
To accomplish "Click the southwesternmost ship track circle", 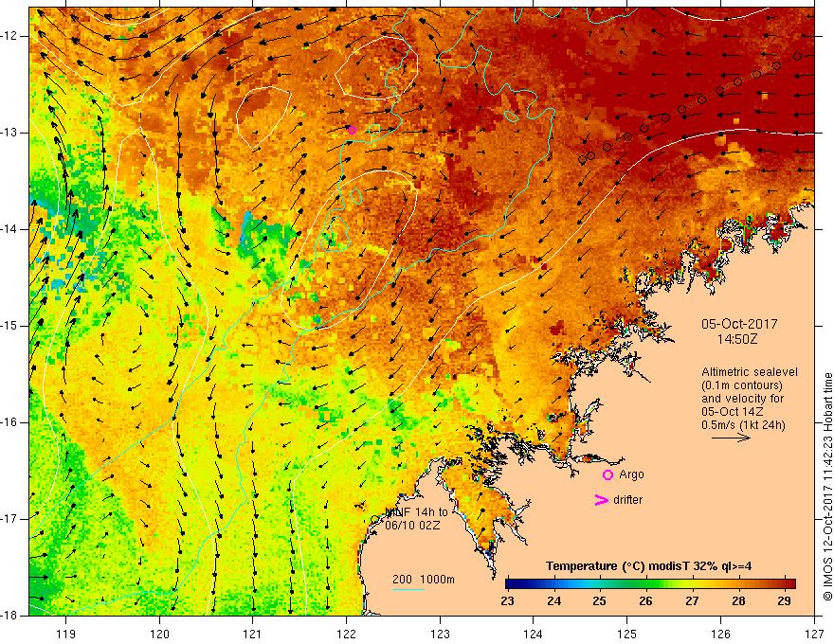I will coord(583,159).
